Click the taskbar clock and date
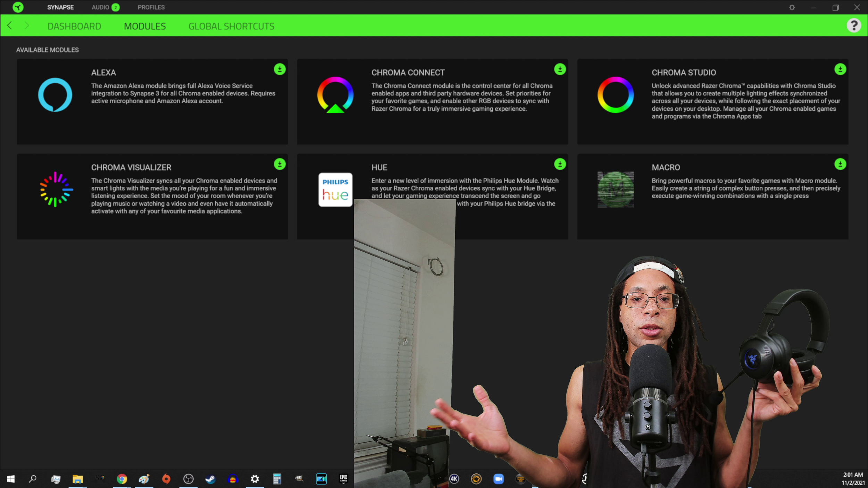The width and height of the screenshot is (868, 488). pos(853,479)
